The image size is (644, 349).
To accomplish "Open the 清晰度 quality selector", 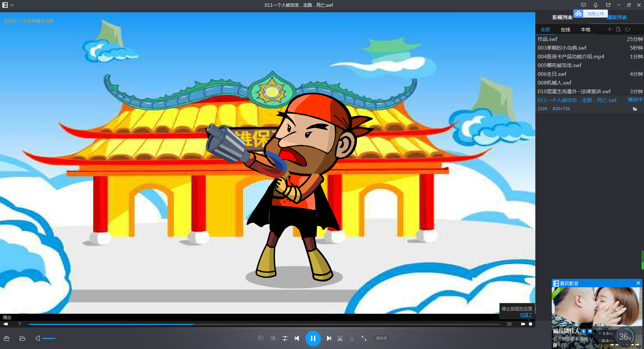I will [381, 338].
